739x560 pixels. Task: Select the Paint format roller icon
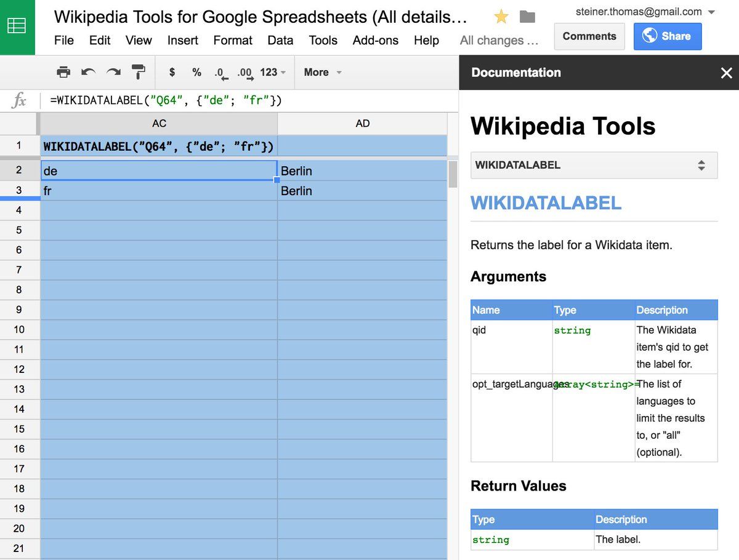139,72
